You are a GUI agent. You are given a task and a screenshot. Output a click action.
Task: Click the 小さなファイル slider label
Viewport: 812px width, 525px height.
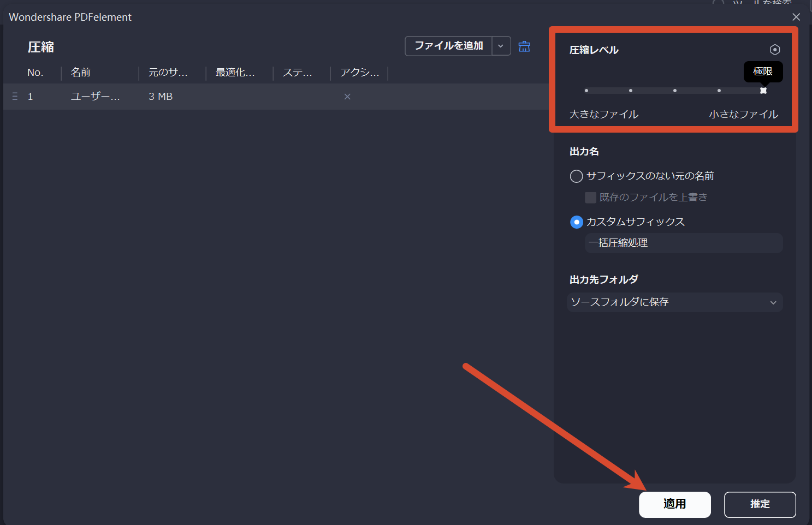pos(744,115)
